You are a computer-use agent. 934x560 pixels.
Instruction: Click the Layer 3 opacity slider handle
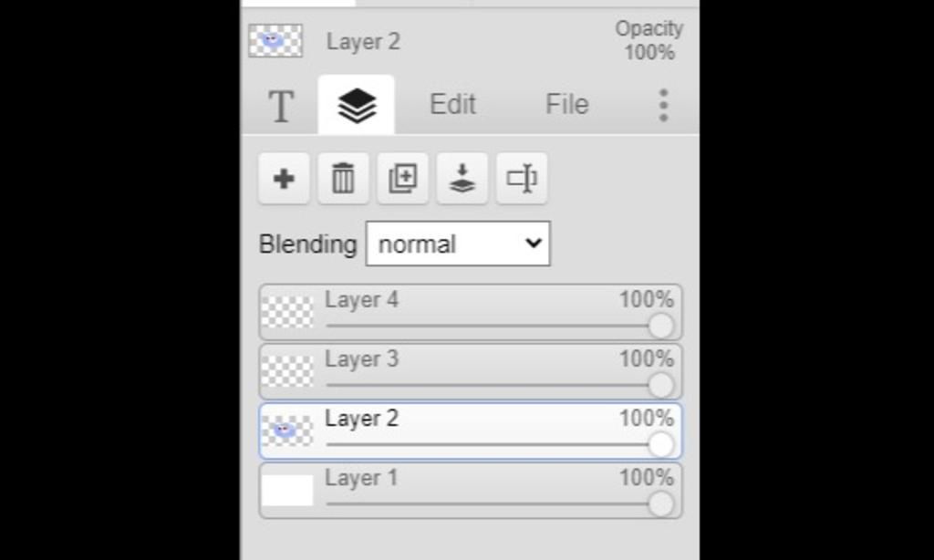660,385
